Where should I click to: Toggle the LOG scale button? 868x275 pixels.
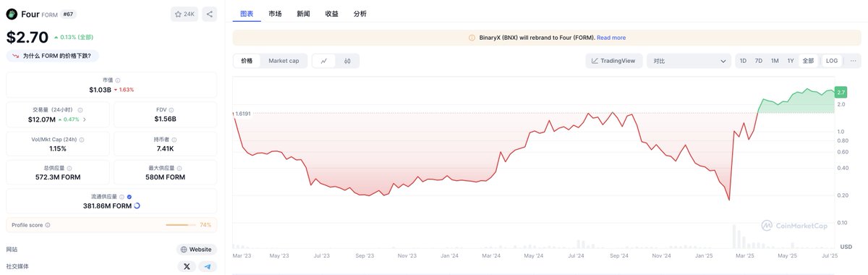pos(832,61)
